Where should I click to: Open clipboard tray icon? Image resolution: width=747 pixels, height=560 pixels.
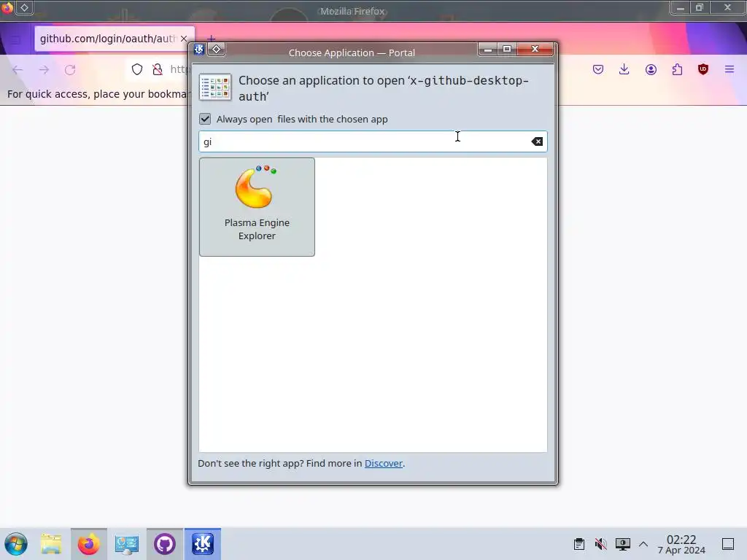579,544
